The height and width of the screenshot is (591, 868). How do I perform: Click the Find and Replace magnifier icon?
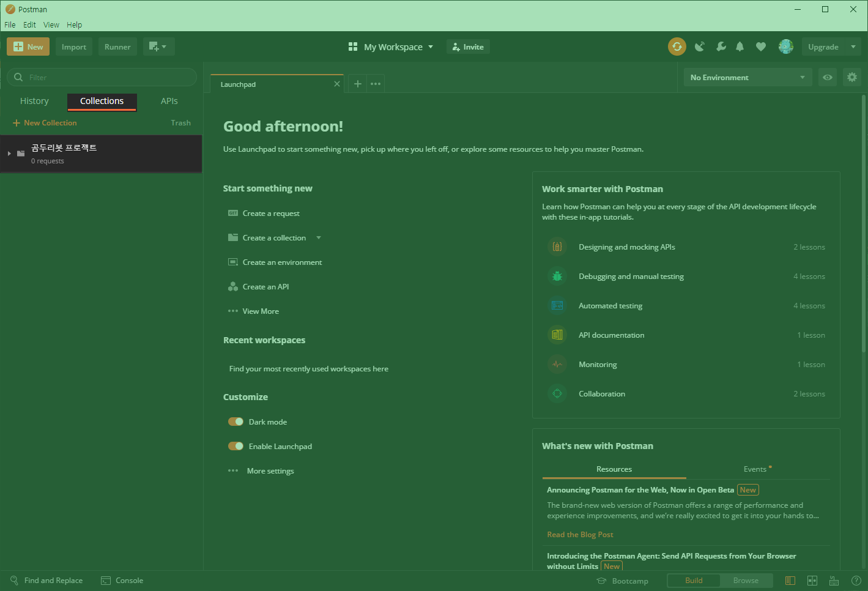pyautogui.click(x=14, y=580)
